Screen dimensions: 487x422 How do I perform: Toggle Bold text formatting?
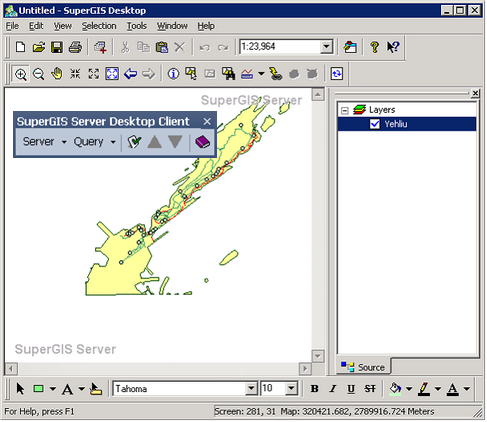pyautogui.click(x=314, y=389)
